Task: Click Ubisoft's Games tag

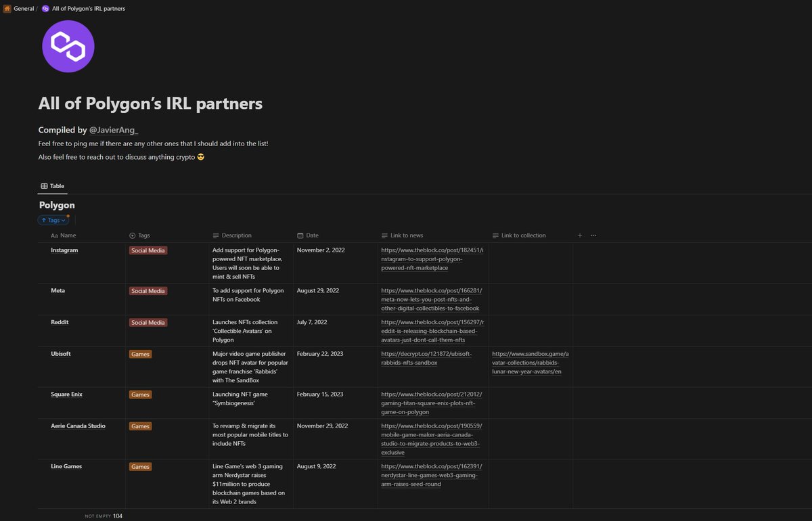Action: click(x=140, y=354)
